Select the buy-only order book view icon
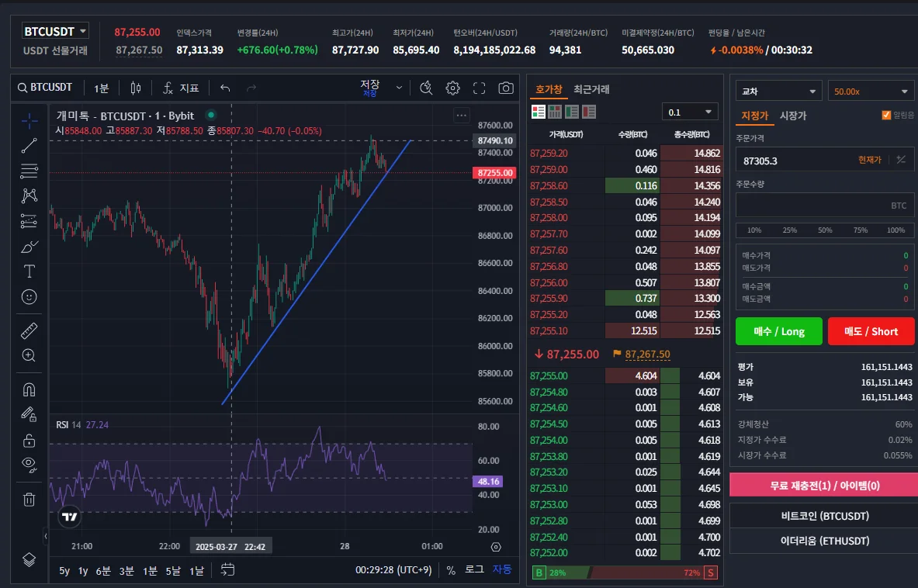 (x=572, y=112)
